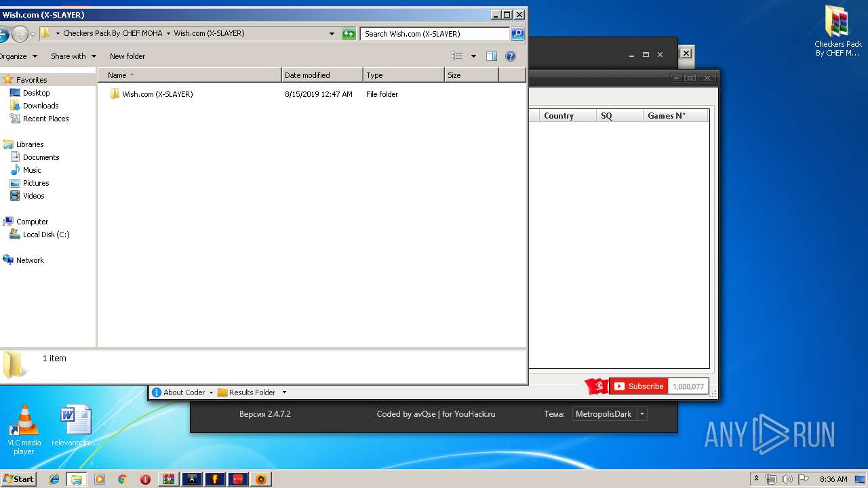Sort by the Name column header
This screenshot has height=488, width=868.
pyautogui.click(x=189, y=75)
